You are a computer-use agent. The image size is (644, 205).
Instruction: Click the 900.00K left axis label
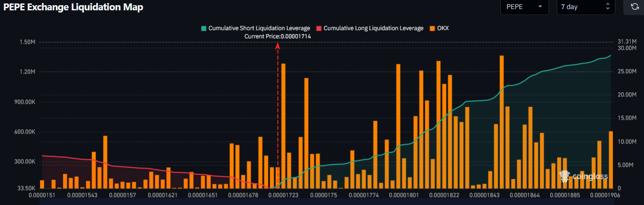tap(25, 102)
